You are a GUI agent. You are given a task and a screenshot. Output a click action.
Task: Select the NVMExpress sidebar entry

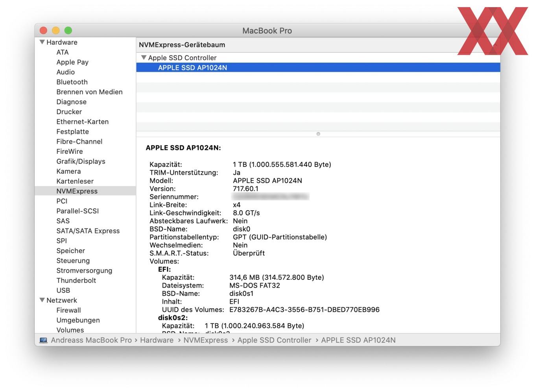(x=85, y=191)
